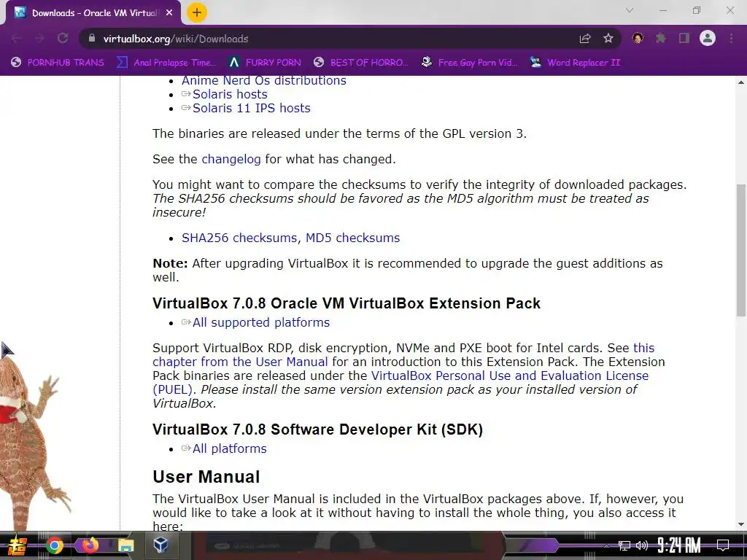
Task: Open the Anime Nerd Os distributions link
Action: click(264, 80)
